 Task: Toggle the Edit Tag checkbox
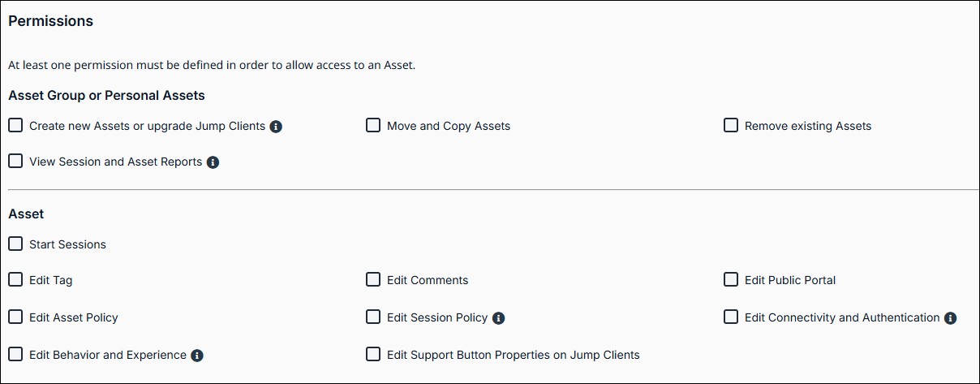[15, 280]
